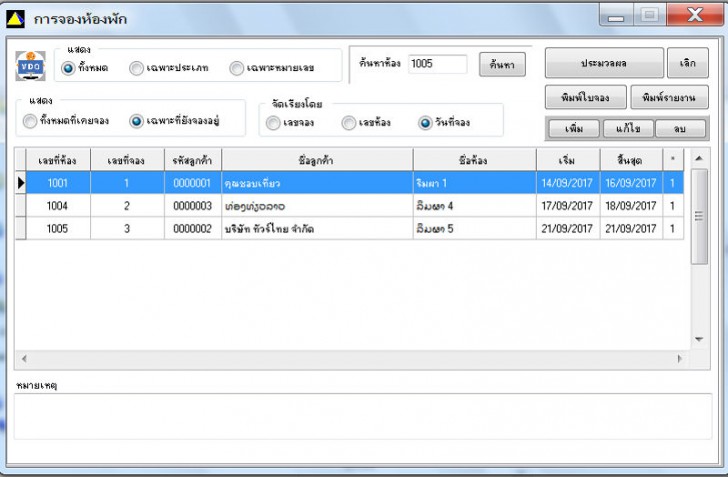Screen dimensions: 728x477
Task: Click customer code 0000003
Action: 193,206
